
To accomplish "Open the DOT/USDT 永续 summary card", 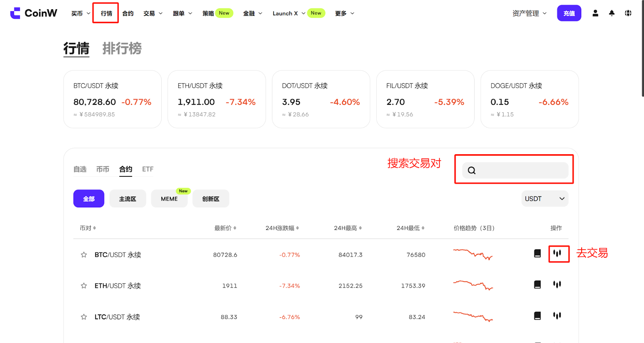I will click(x=321, y=99).
